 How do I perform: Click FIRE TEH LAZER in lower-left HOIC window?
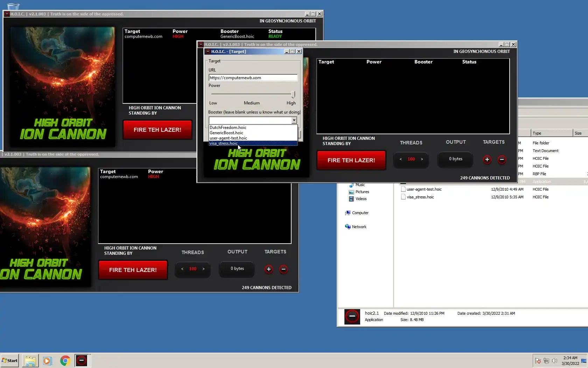click(133, 270)
